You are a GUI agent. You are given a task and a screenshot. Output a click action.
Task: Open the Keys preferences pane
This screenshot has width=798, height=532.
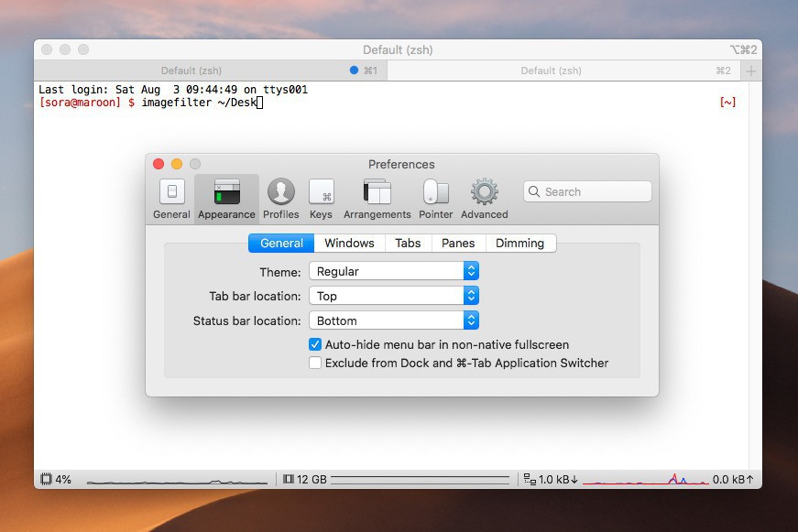pyautogui.click(x=321, y=192)
